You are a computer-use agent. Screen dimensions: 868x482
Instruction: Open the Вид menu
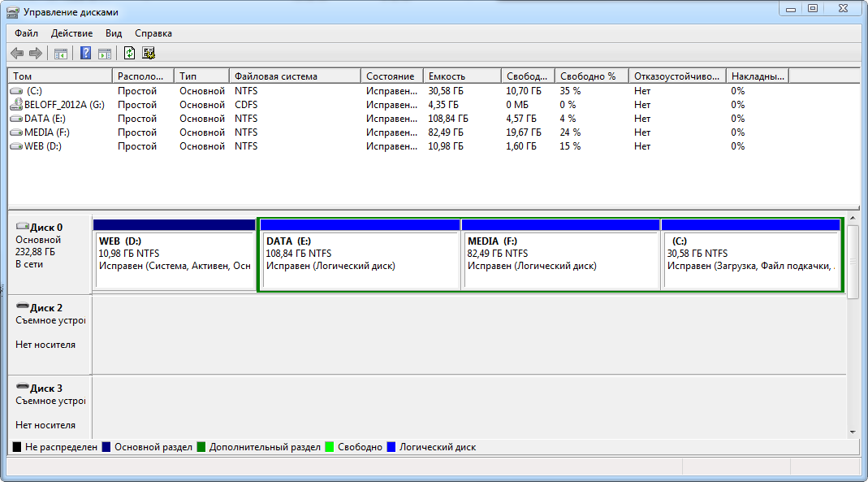click(x=114, y=33)
